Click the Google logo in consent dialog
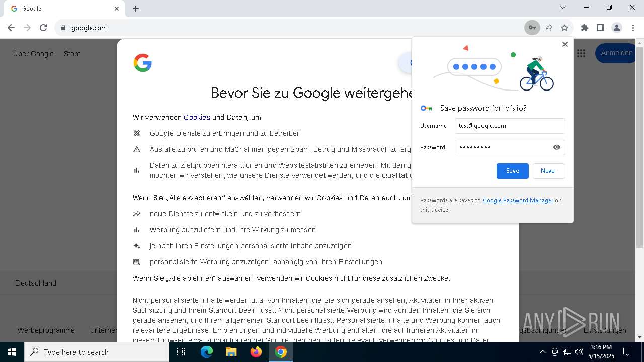The width and height of the screenshot is (644, 362). (x=143, y=63)
